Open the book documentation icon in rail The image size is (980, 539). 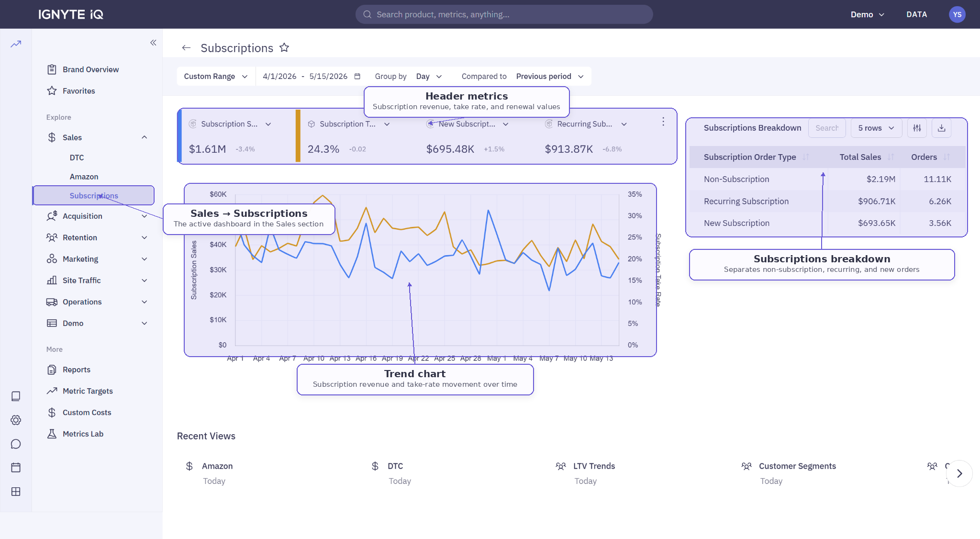(x=16, y=396)
